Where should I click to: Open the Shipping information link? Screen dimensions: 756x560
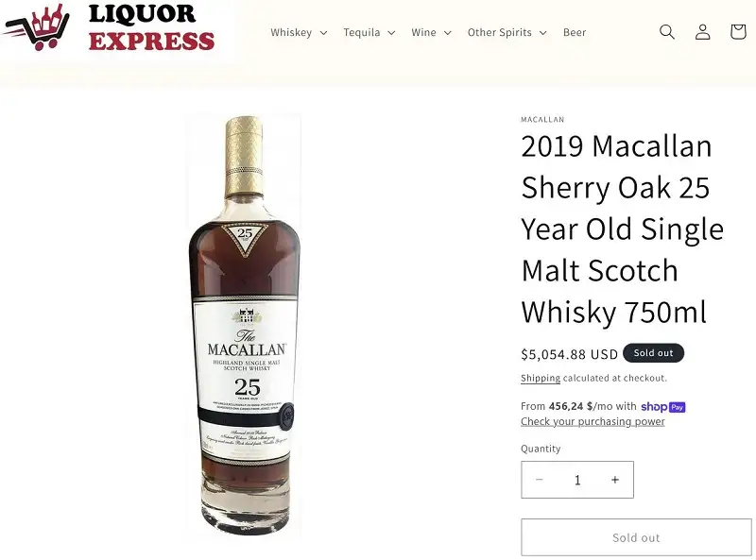[540, 378]
